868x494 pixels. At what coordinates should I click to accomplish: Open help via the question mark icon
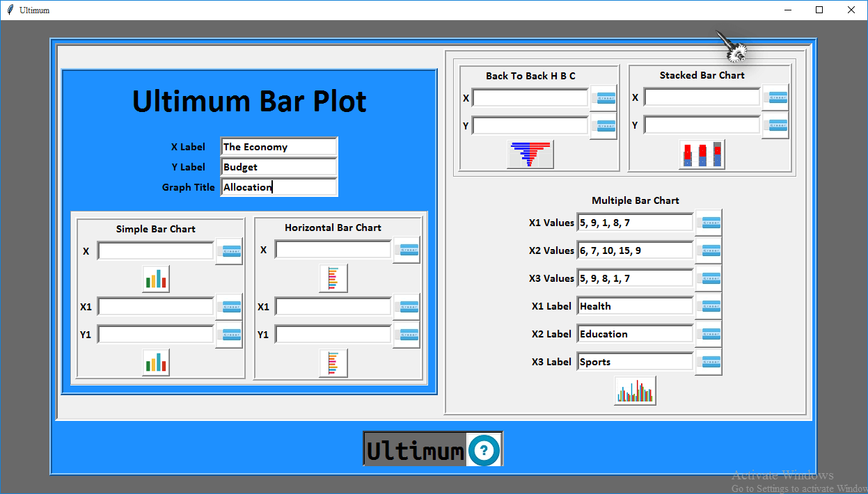(484, 449)
